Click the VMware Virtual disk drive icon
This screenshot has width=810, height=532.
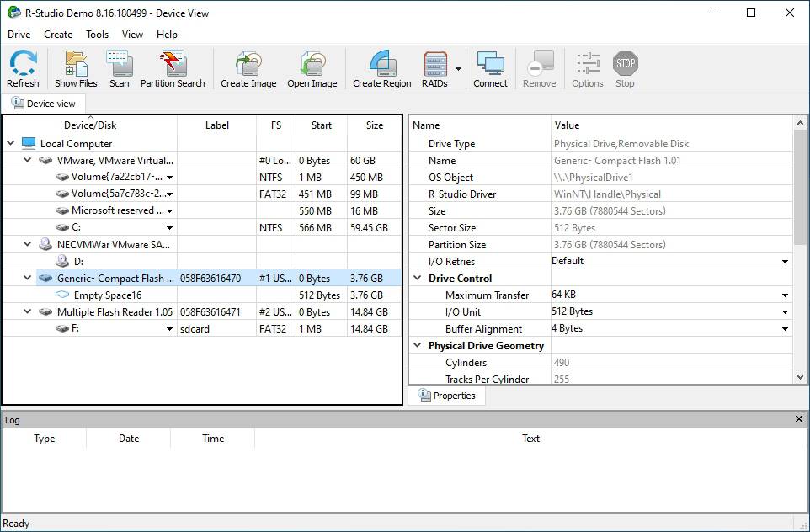click(x=46, y=160)
